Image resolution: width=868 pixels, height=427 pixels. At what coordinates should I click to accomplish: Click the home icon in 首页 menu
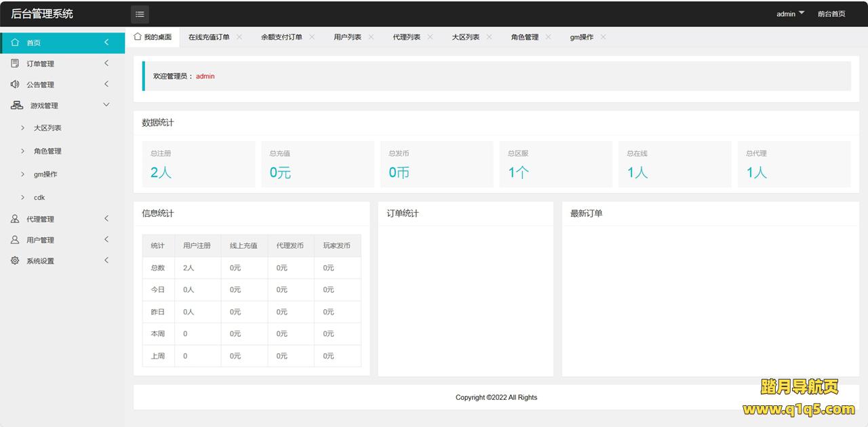coord(15,42)
